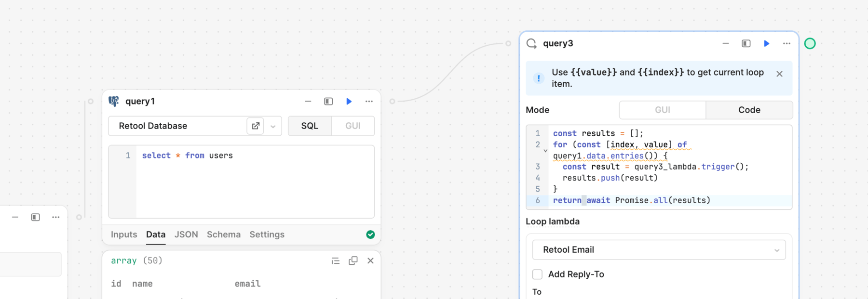Click the query3 block title
This screenshot has height=299, width=868.
pyautogui.click(x=558, y=43)
